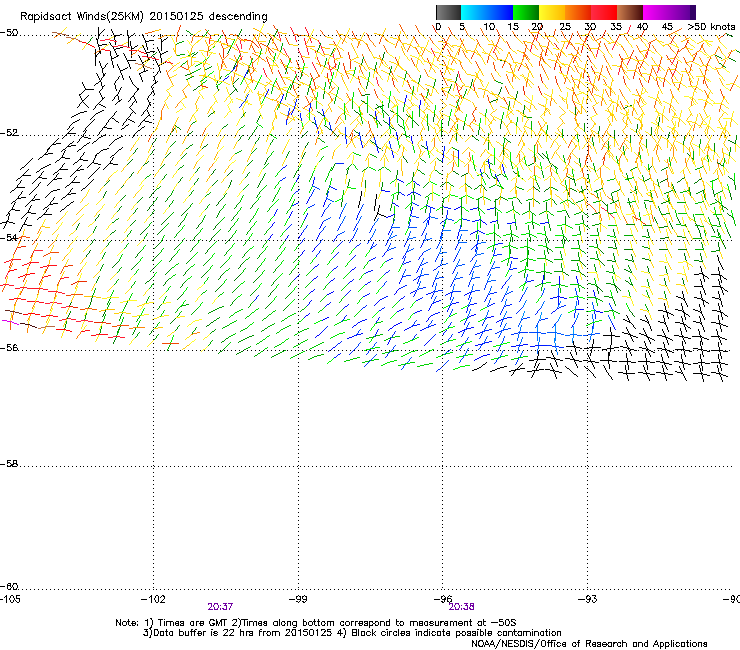
Task: Click the green 15-20 knots color band
Action: [x=526, y=12]
